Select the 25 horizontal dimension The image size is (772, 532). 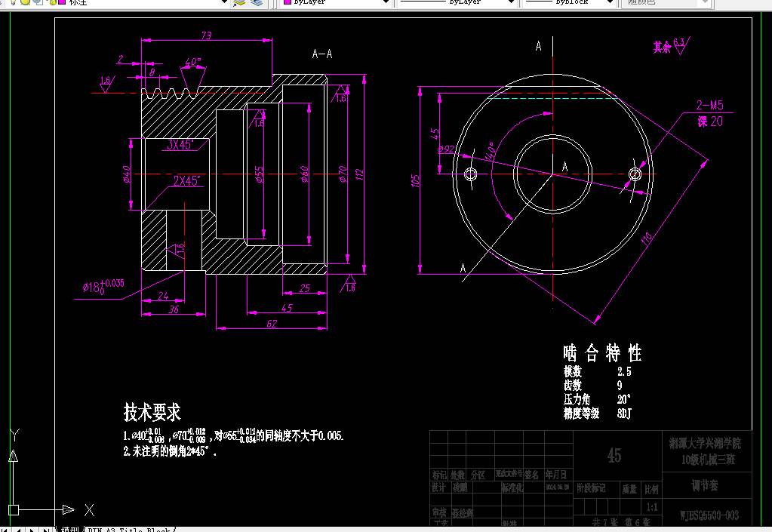305,288
